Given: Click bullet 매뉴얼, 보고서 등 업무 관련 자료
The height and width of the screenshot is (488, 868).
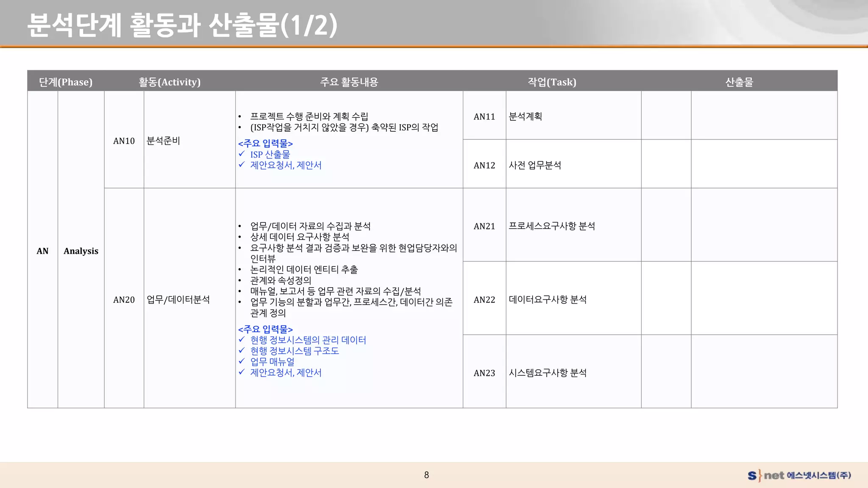Looking at the screenshot, I should [x=335, y=291].
